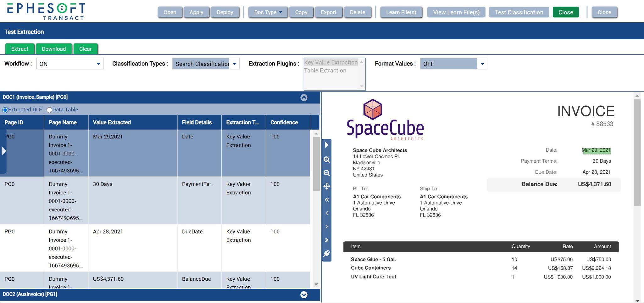Click the Apply toolbar button

197,12
